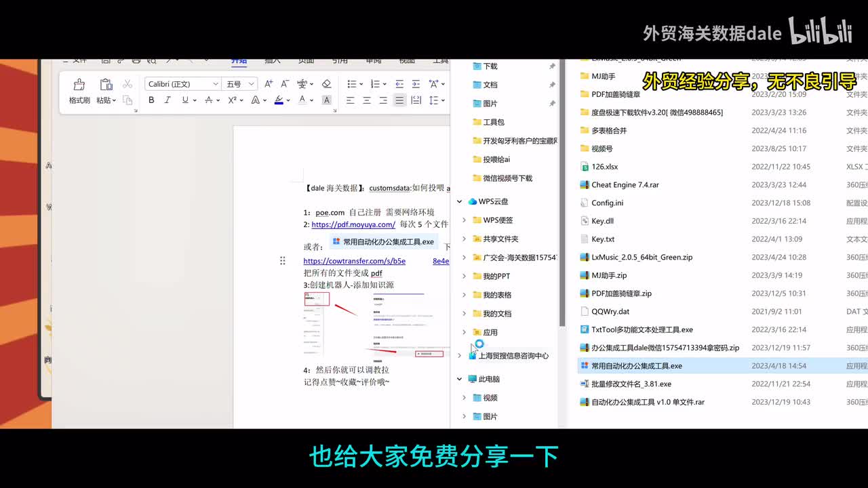Expand the 我的PPT folder in tree
Screen dimensions: 868x488
click(464, 276)
